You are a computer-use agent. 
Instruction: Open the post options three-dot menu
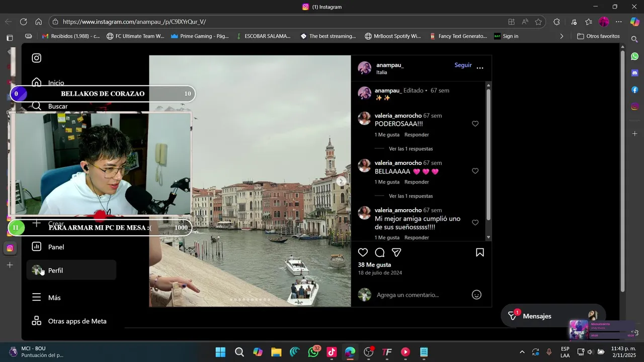coord(480,68)
